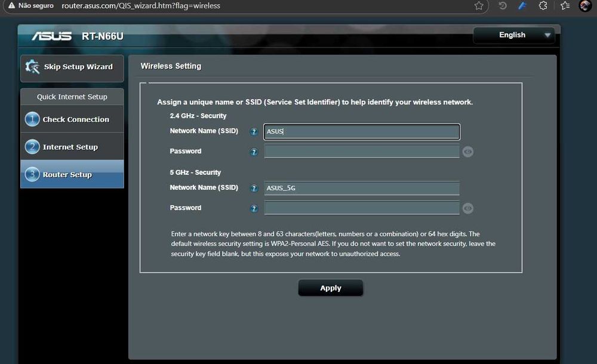Focus the 5 GHz Password field
The width and height of the screenshot is (597, 364).
tap(362, 208)
